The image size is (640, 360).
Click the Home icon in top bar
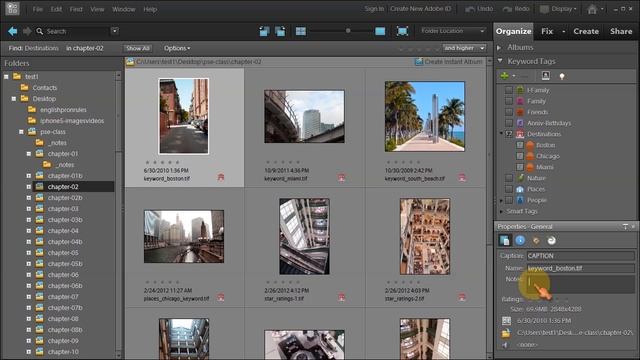(592, 9)
